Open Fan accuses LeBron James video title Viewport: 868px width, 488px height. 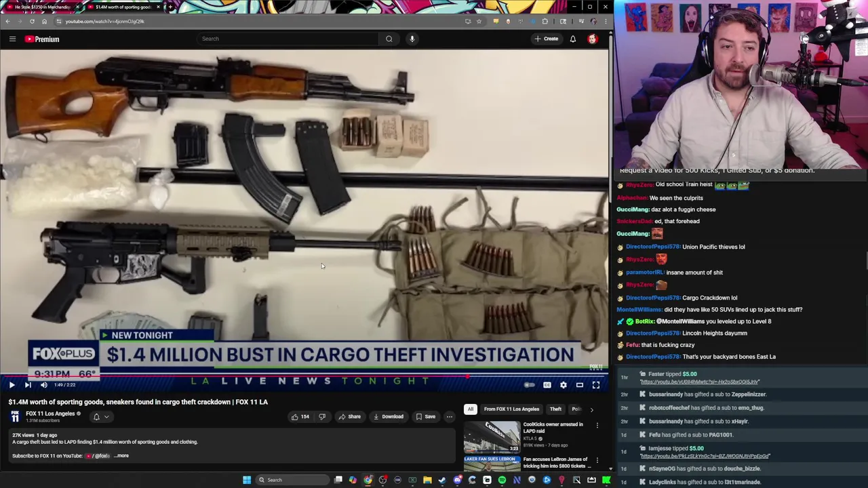(x=555, y=462)
